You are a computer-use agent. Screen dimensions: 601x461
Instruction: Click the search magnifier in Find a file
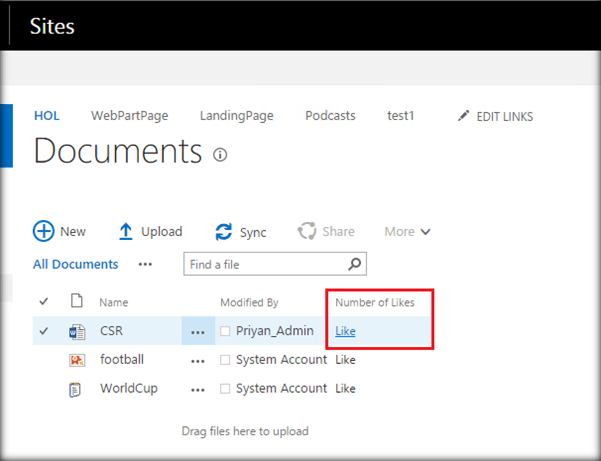click(x=354, y=265)
